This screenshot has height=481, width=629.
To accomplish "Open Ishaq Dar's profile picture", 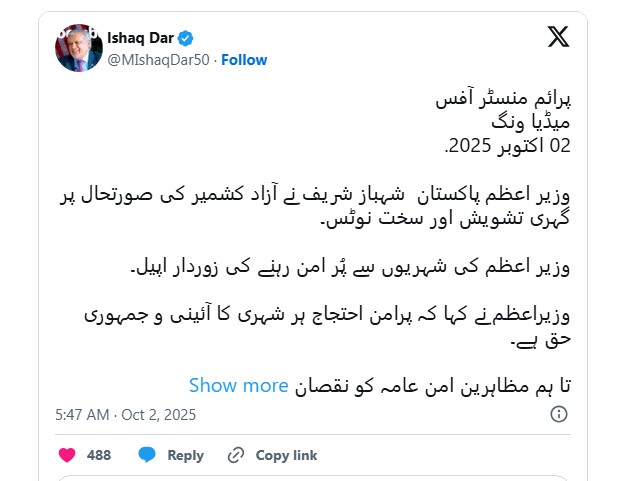I will pos(78,47).
